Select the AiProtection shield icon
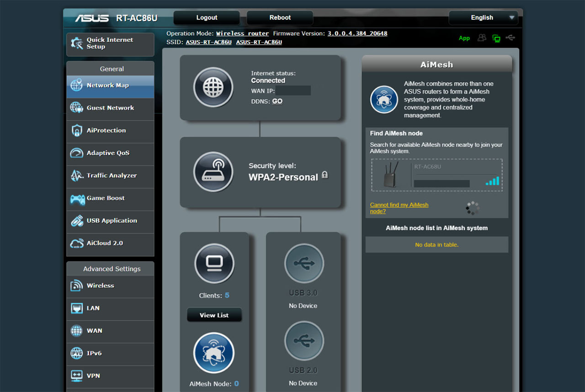This screenshot has height=392, width=585. [77, 131]
